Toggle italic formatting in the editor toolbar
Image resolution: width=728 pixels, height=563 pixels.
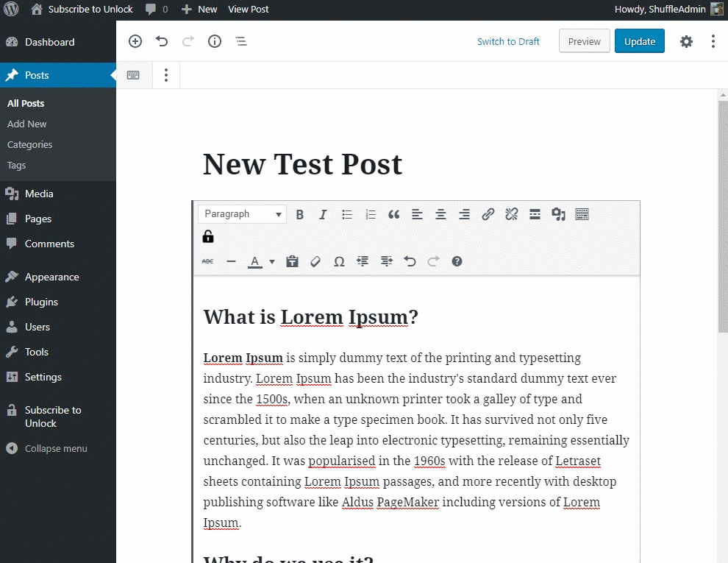(323, 214)
